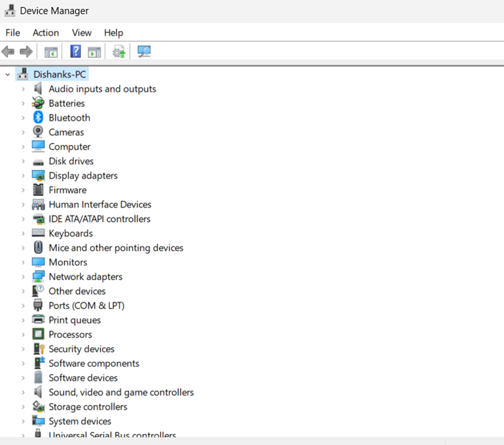Select the Audio inputs and outputs label
504x445 pixels.
(102, 89)
